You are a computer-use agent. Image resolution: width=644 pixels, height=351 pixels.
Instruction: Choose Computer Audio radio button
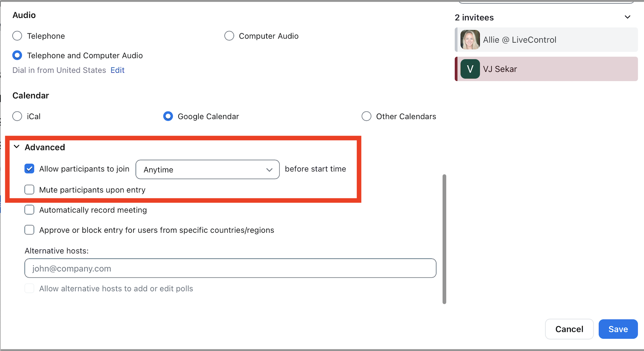tap(229, 36)
